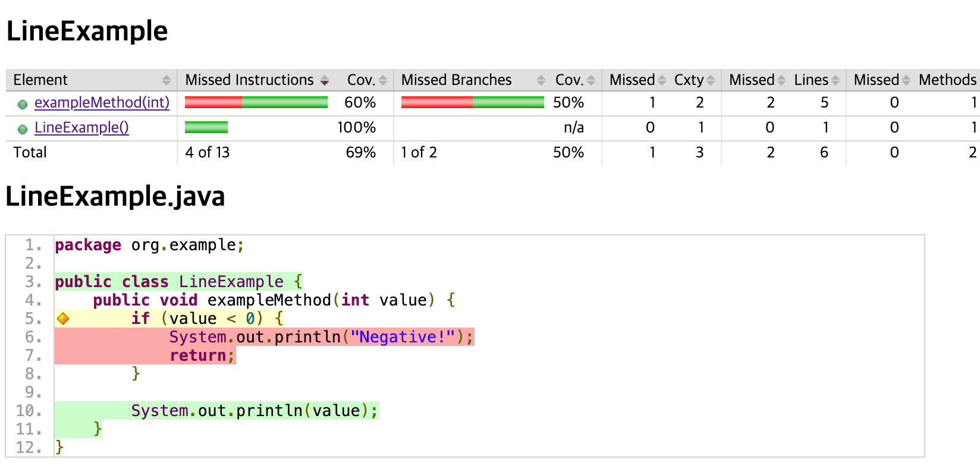Sort by Missed methods column header
980x469 pixels.
point(881,80)
